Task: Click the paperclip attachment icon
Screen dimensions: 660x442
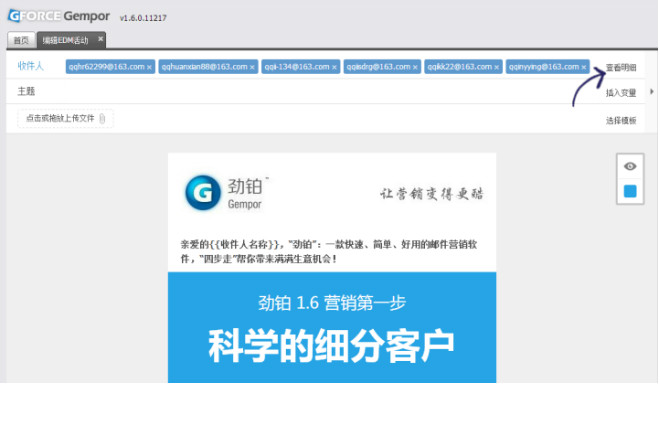Action: pyautogui.click(x=102, y=119)
